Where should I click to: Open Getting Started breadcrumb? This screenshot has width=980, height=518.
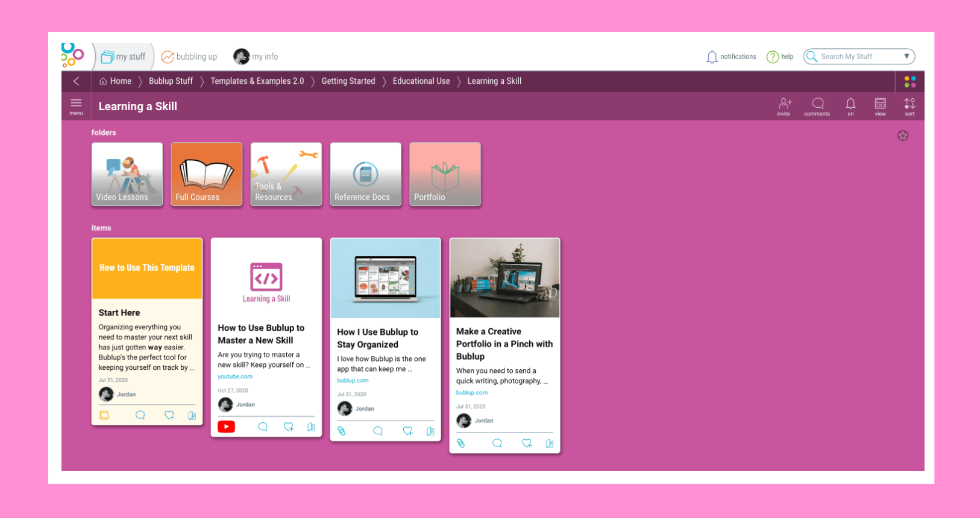(348, 81)
